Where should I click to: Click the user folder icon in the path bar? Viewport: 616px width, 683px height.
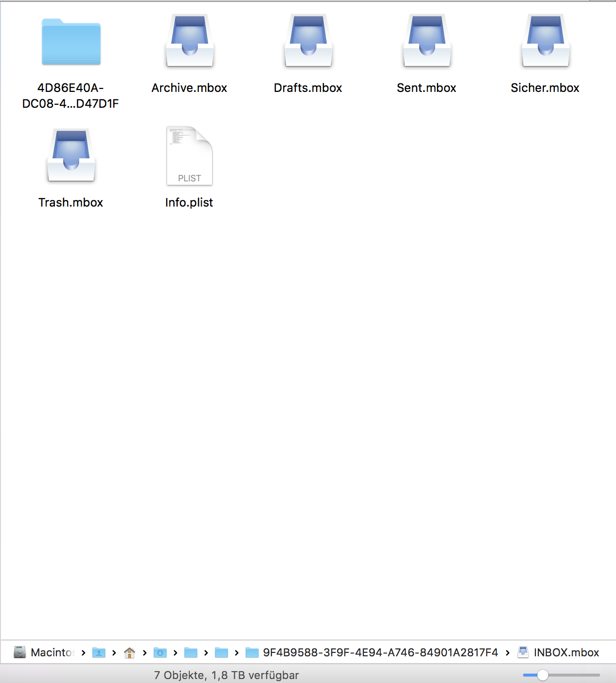tap(99, 652)
